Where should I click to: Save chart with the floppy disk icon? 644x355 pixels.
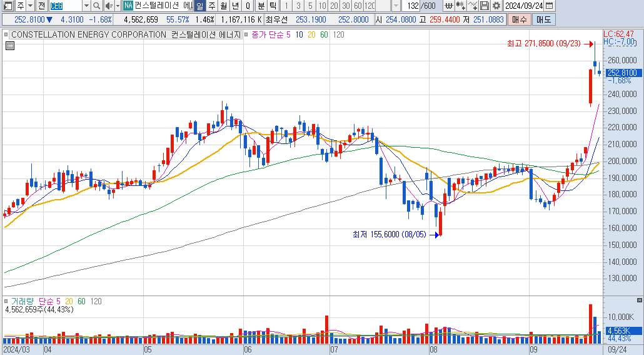point(485,6)
